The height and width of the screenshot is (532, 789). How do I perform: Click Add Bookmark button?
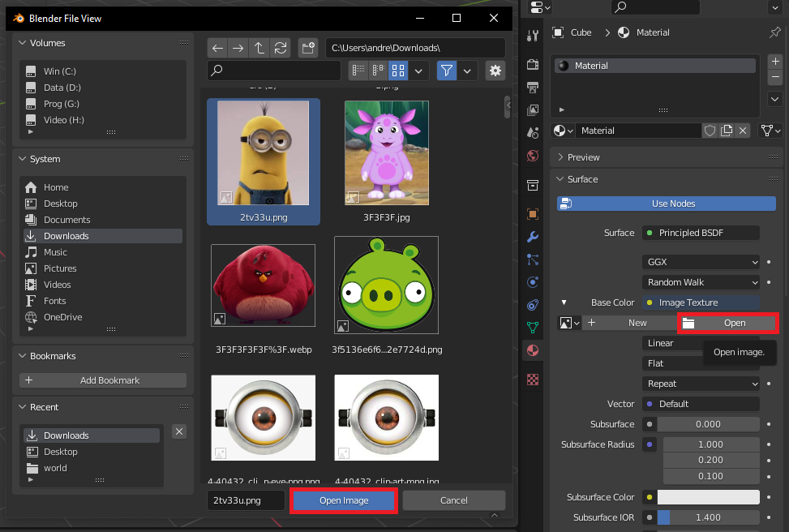click(103, 380)
